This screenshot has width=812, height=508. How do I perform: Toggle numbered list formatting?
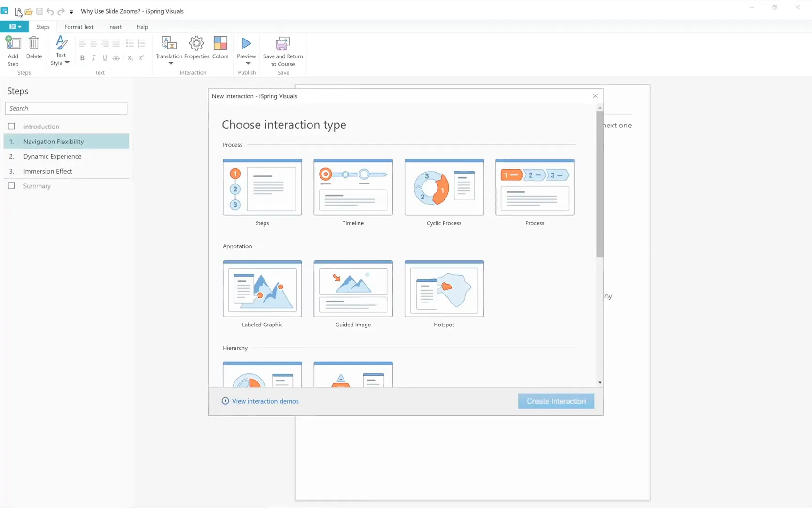coord(141,43)
